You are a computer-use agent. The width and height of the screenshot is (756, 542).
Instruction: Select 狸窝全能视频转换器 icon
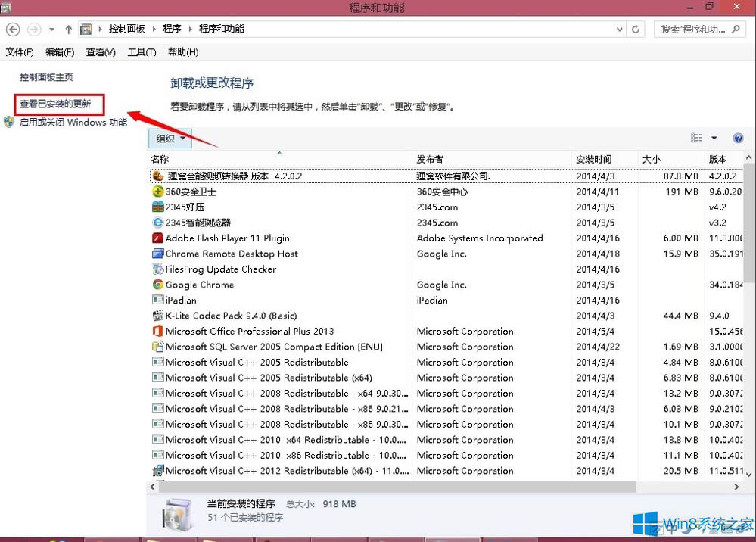pos(158,176)
